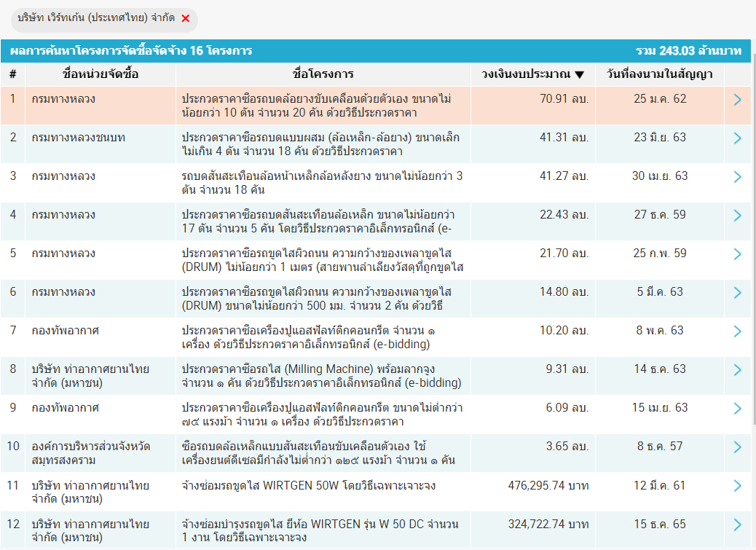This screenshot has height=550, width=756.
Task: Open details arrow for row 1 กรมทางหลวง
Action: tap(737, 100)
